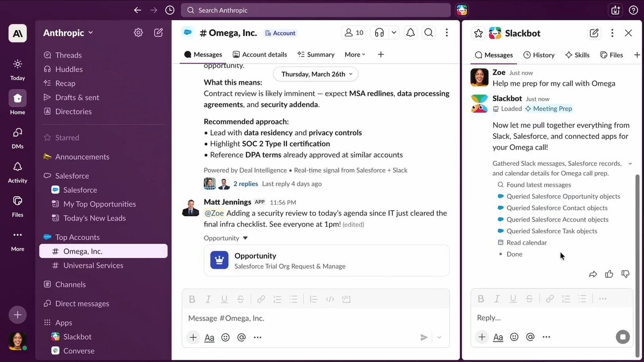Toggle italic in channel composer
This screenshot has width=644, height=362.
click(208, 299)
